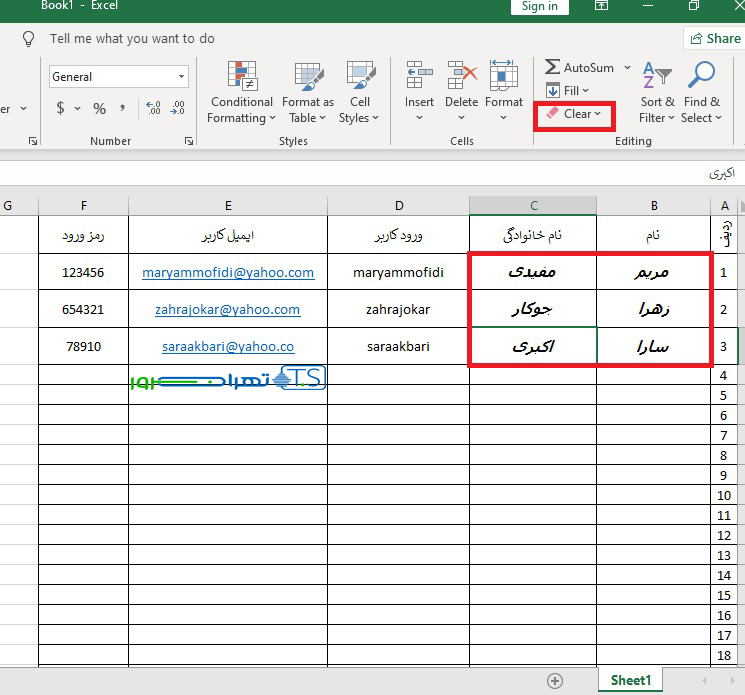Click the Tell me lightbulb icon
The width and height of the screenshot is (745, 695).
click(x=29, y=38)
